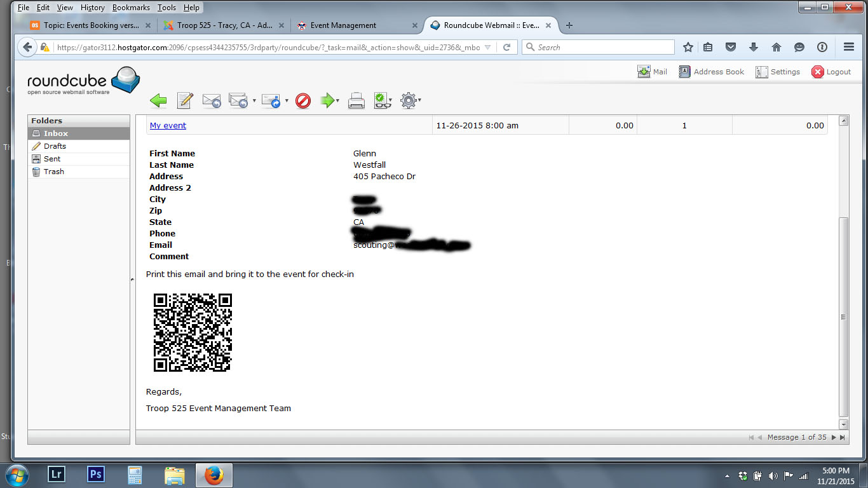Click the Firefox search box
Viewport: 868px width, 488px height.
(598, 47)
